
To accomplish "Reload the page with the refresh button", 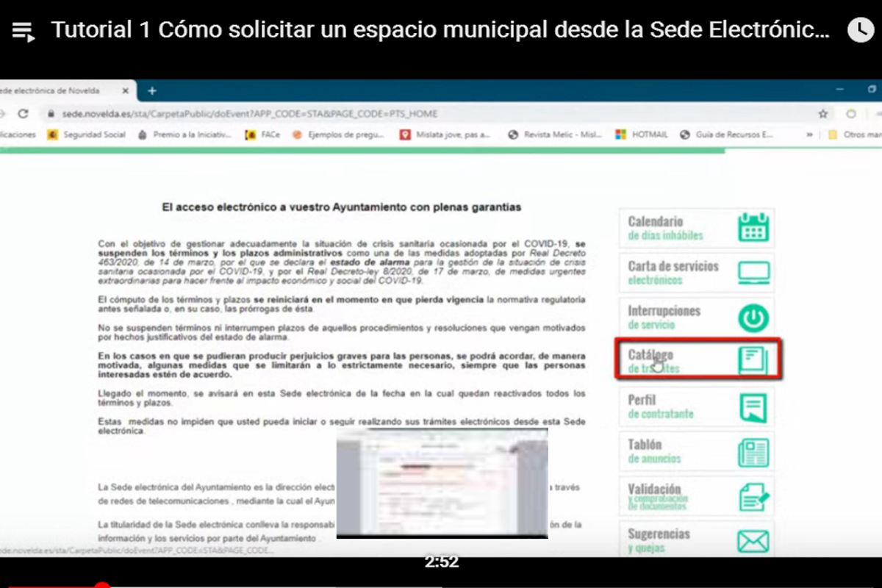I will pyautogui.click(x=24, y=114).
